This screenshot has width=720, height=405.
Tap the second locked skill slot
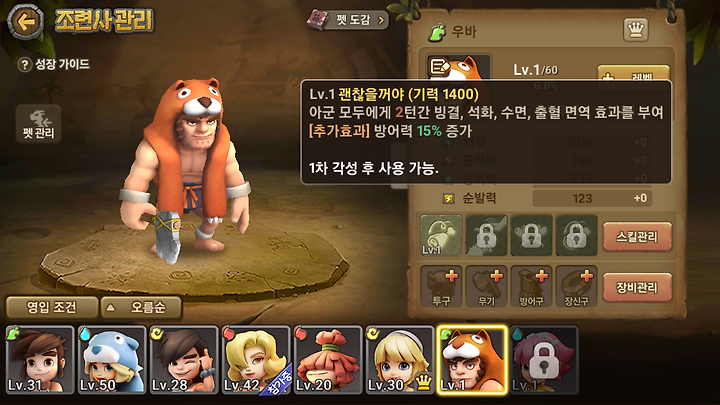(531, 235)
